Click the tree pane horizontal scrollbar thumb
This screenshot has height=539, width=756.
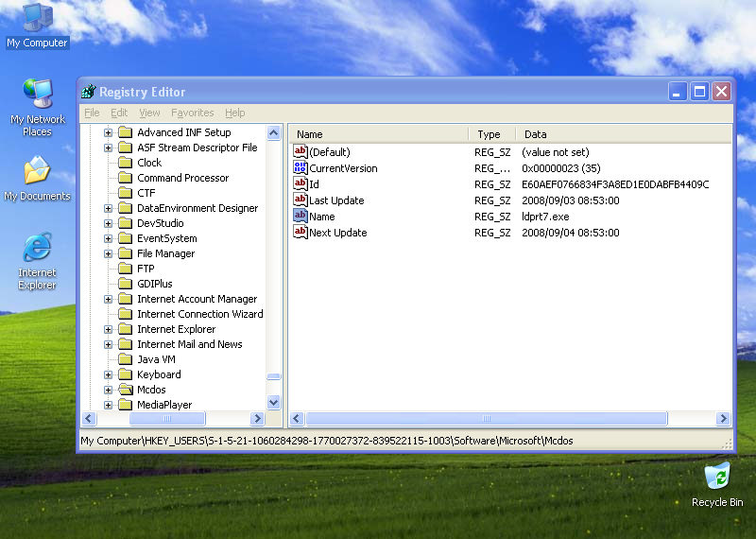[x=167, y=418]
